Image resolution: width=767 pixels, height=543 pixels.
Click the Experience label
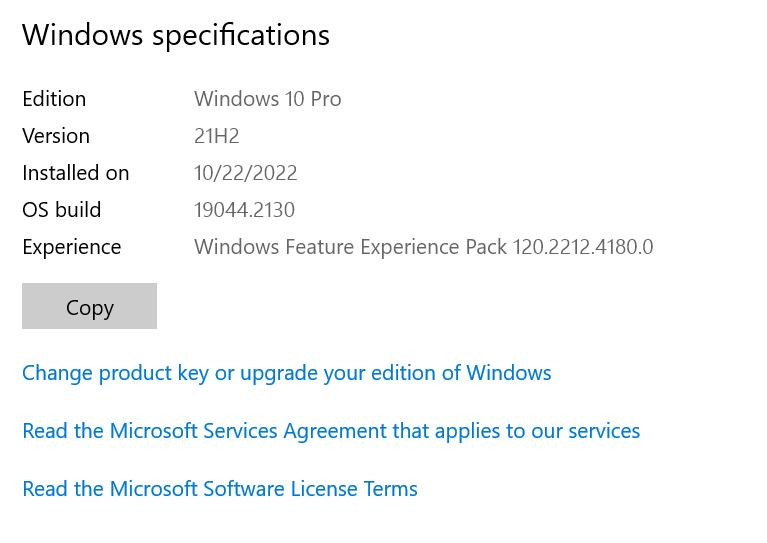pos(71,247)
